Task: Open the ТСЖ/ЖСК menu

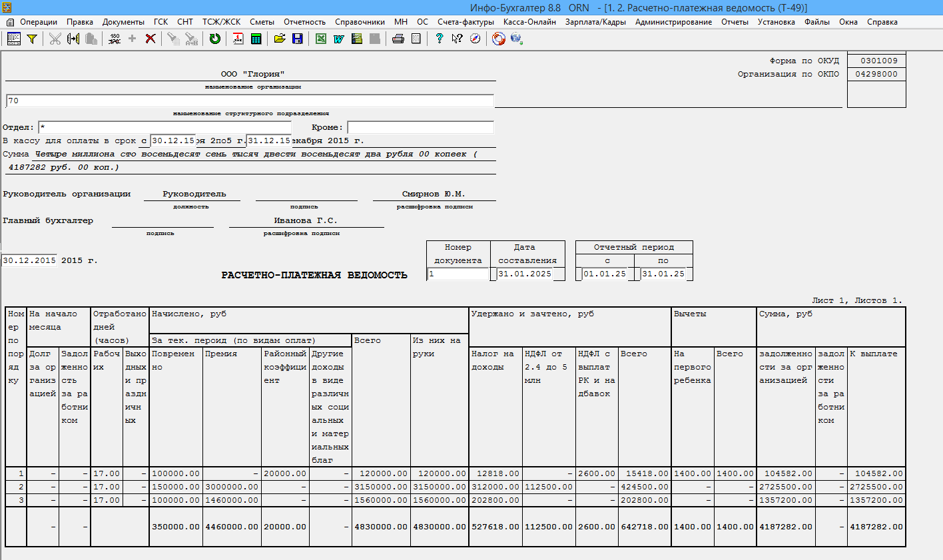Action: (x=222, y=22)
